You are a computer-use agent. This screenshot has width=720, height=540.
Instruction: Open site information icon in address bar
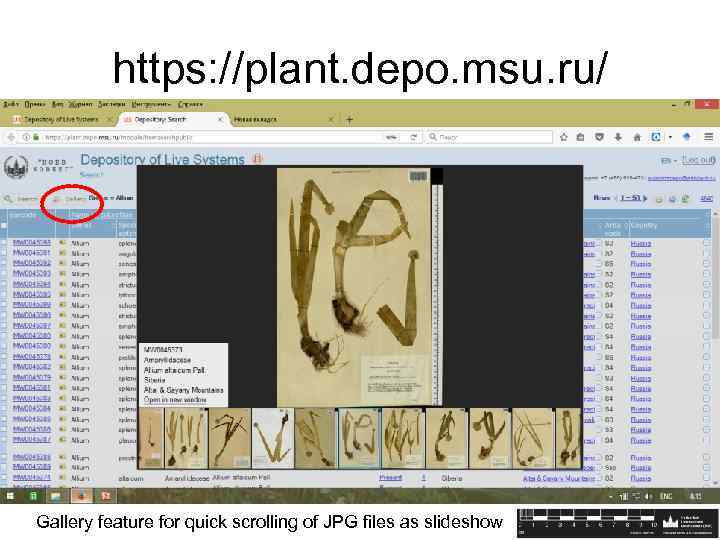click(x=27, y=137)
